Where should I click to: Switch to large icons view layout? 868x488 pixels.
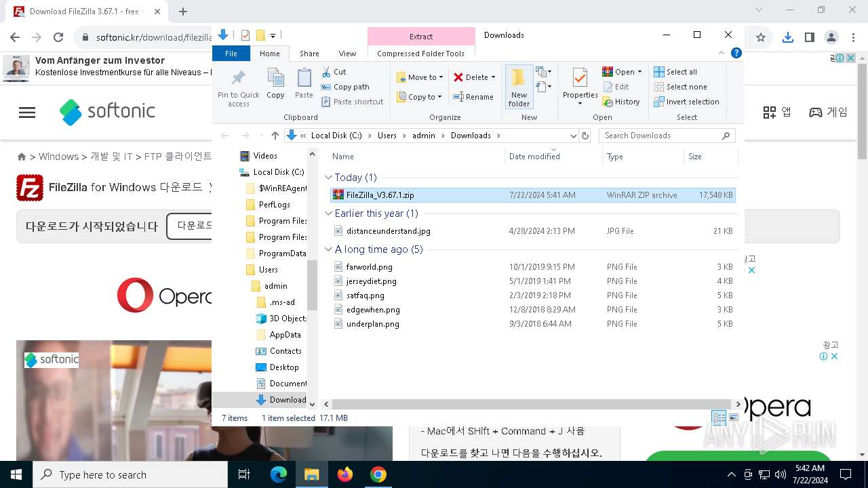pyautogui.click(x=733, y=418)
